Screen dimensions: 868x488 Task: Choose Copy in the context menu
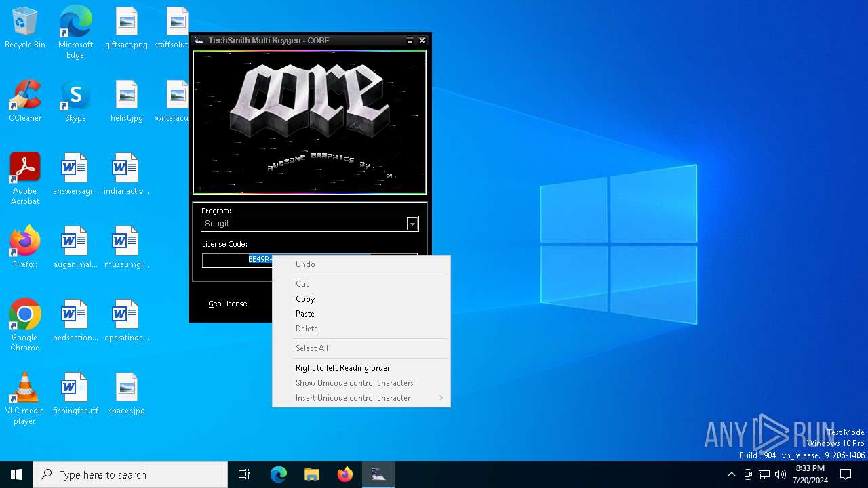click(361, 299)
